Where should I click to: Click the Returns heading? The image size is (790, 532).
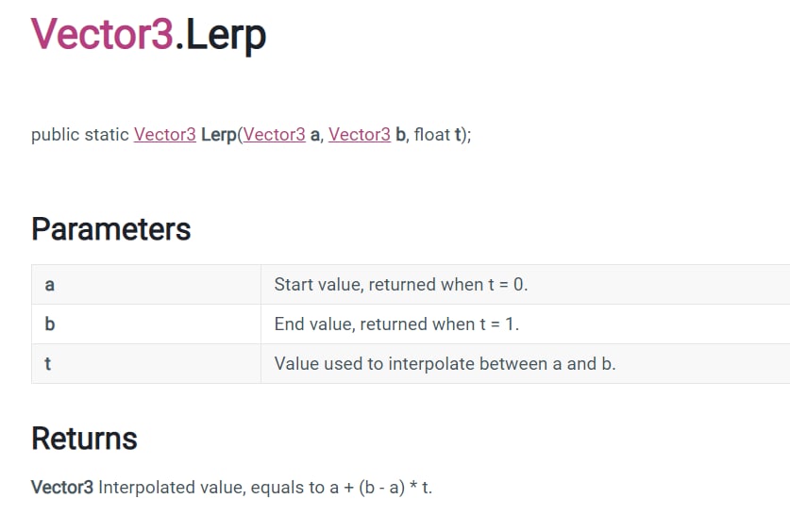click(84, 439)
